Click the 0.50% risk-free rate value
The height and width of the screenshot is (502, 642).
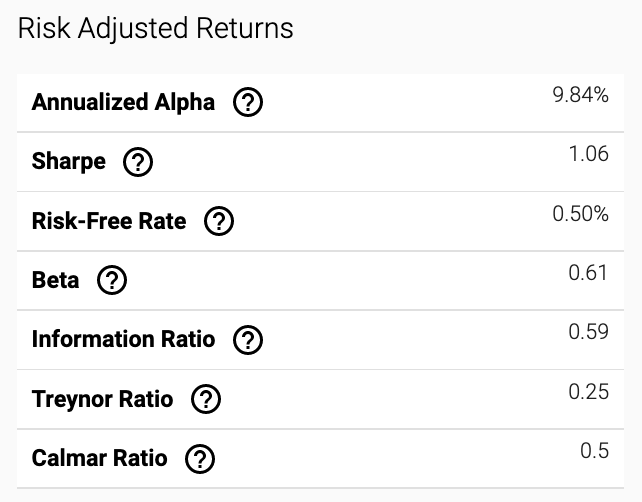581,214
